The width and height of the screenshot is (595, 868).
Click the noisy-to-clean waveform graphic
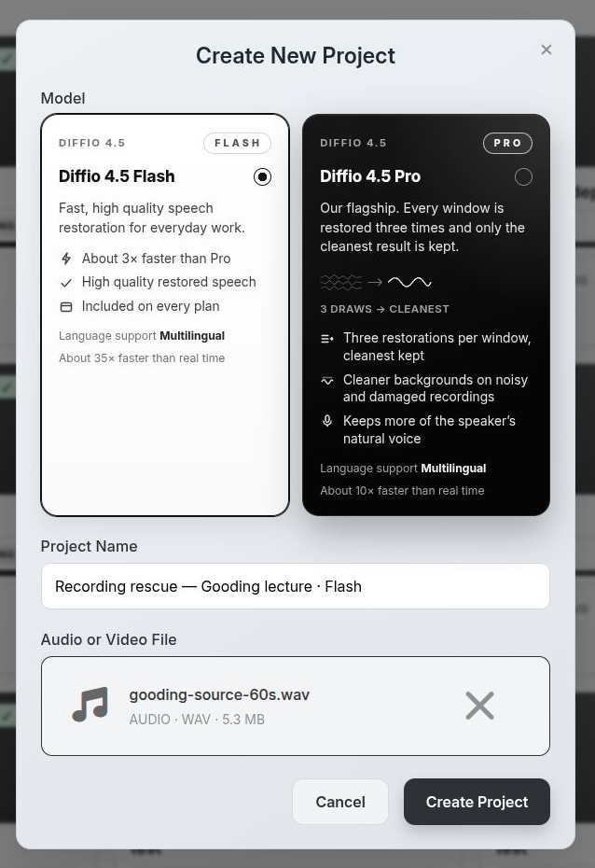point(376,282)
